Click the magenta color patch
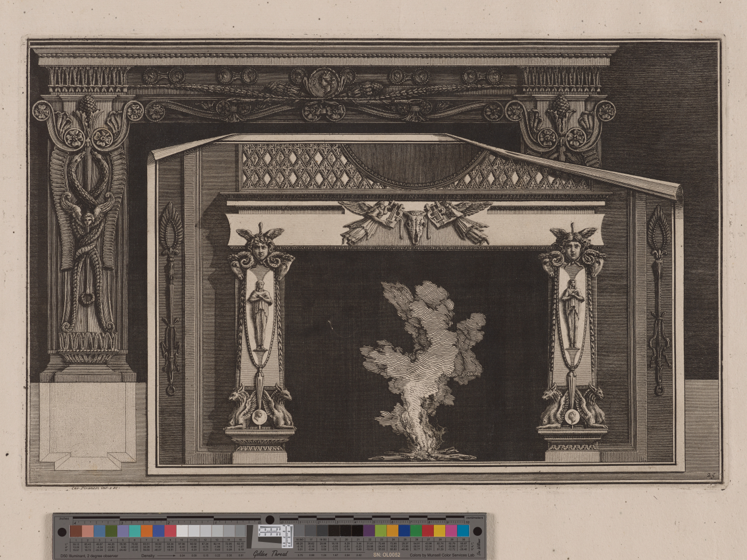This screenshot has height=560, width=747. 451,531
